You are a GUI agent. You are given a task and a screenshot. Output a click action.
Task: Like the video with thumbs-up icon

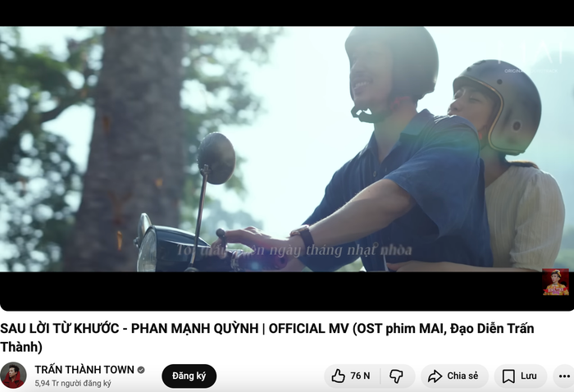338,376
